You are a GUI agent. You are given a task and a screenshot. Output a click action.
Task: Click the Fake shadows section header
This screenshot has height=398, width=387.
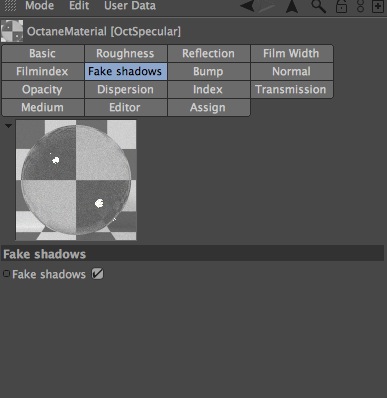193,254
